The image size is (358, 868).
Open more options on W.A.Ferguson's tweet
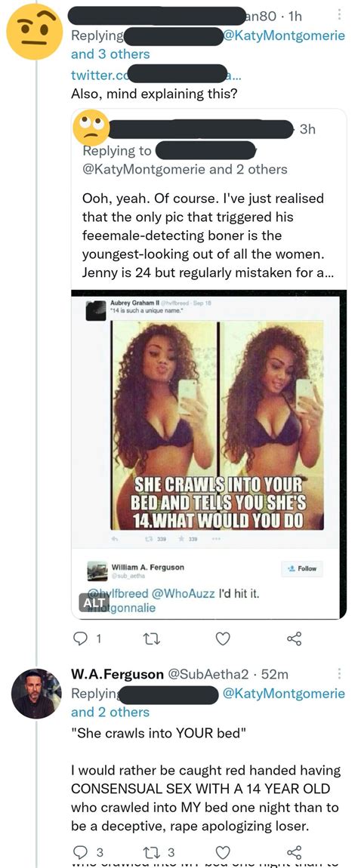coord(339,674)
